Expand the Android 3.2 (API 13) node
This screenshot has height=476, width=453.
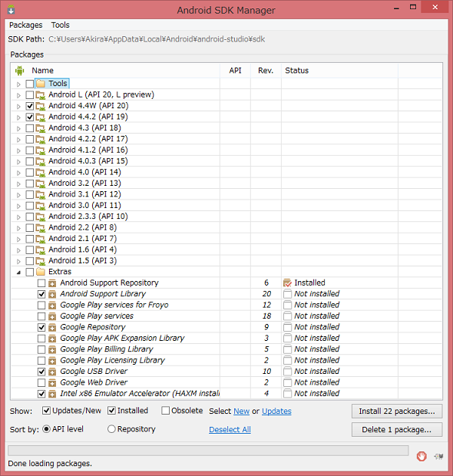tap(18, 184)
